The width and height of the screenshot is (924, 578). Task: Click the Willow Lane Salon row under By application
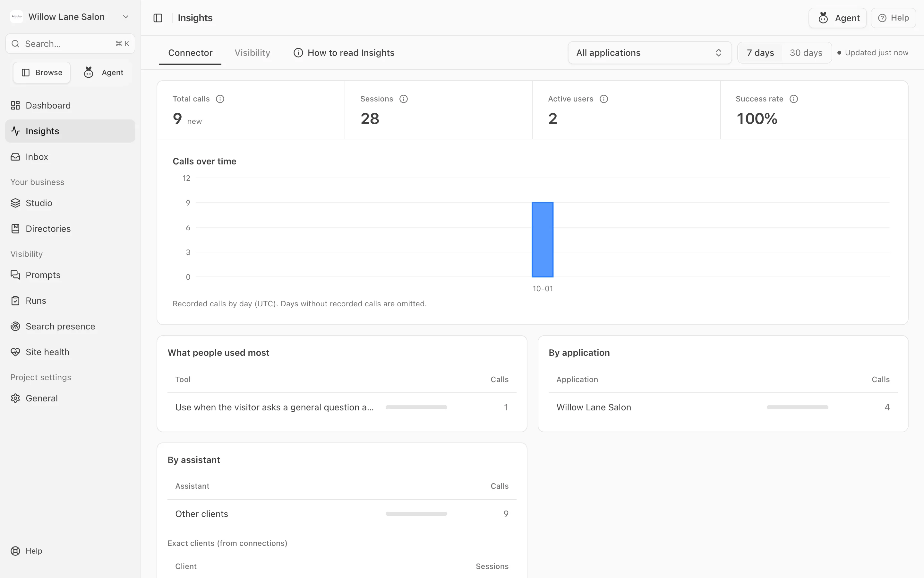[723, 407]
